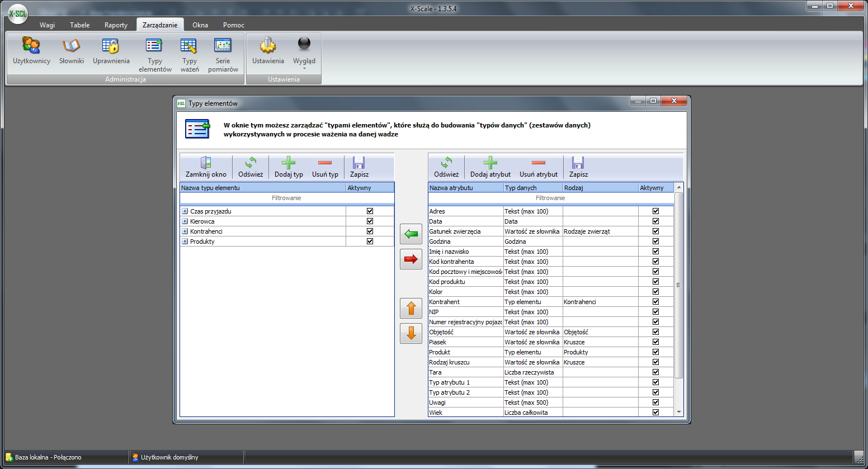Uncheck Aktywny for Czas przyjazdu

[370, 211]
